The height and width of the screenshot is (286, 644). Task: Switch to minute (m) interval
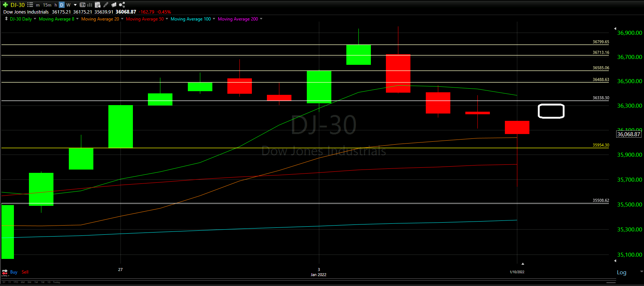(x=38, y=5)
